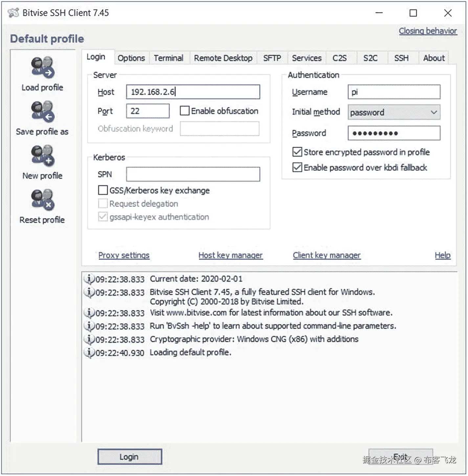
Task: Switch to the Services tab
Action: 306,58
